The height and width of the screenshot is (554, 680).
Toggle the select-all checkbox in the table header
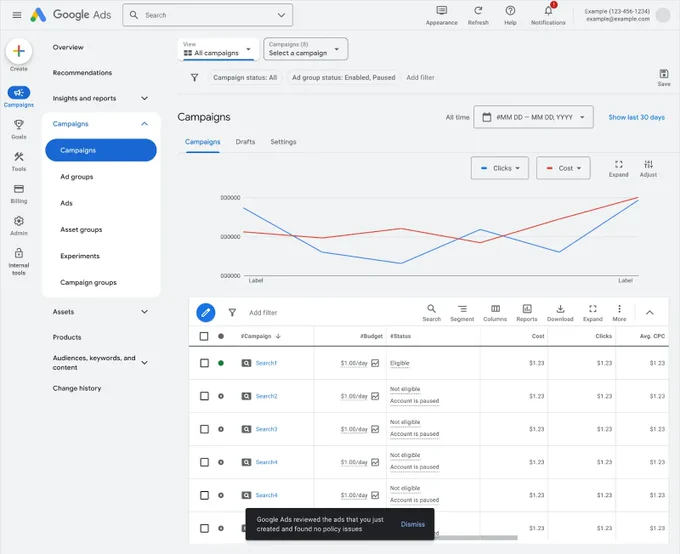204,336
